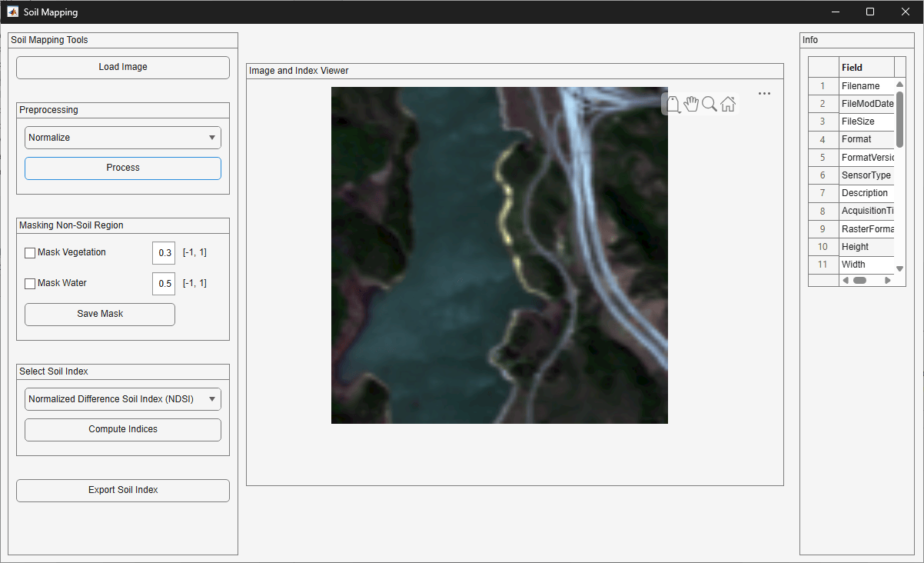The width and height of the screenshot is (924, 563).
Task: Select the FileModDate row cell
Action: [x=866, y=104]
